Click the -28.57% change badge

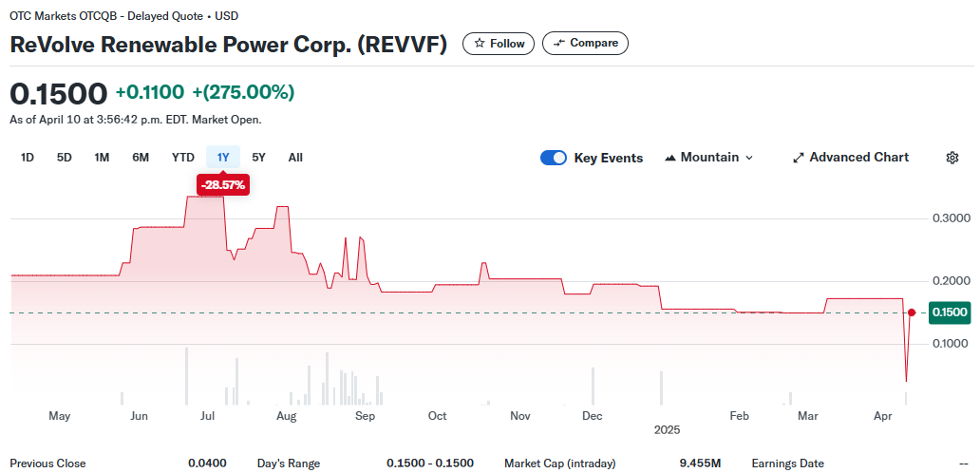pos(223,185)
